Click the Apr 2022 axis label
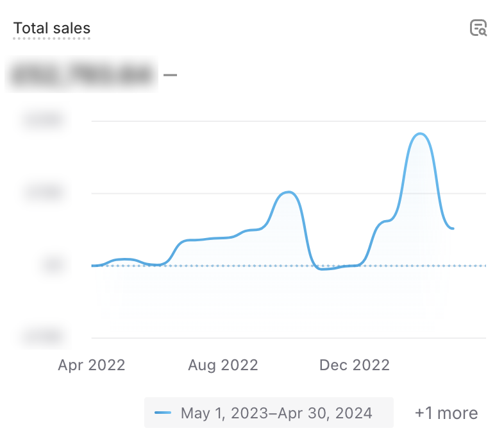Viewport: 504px width, 444px height. (x=91, y=365)
